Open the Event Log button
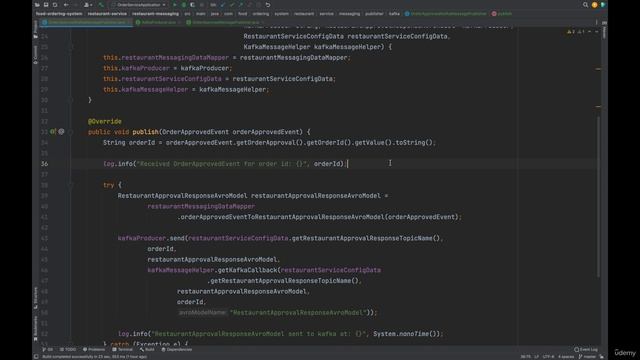 (x=586, y=349)
